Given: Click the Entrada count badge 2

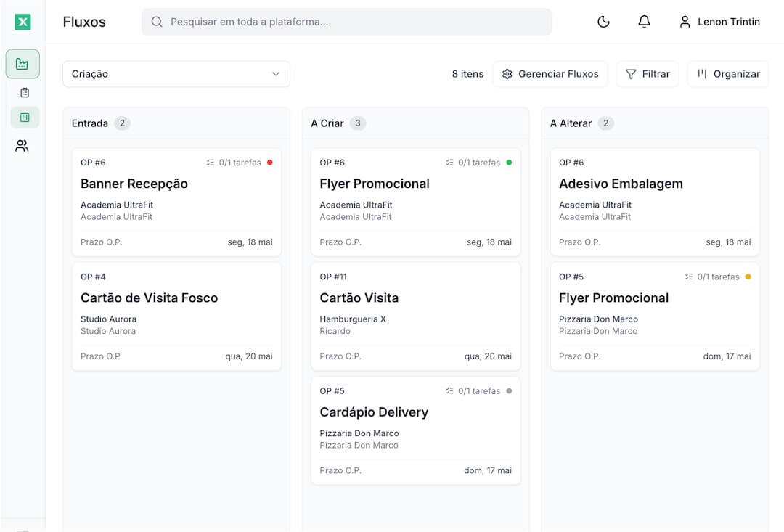Looking at the screenshot, I should point(122,123).
